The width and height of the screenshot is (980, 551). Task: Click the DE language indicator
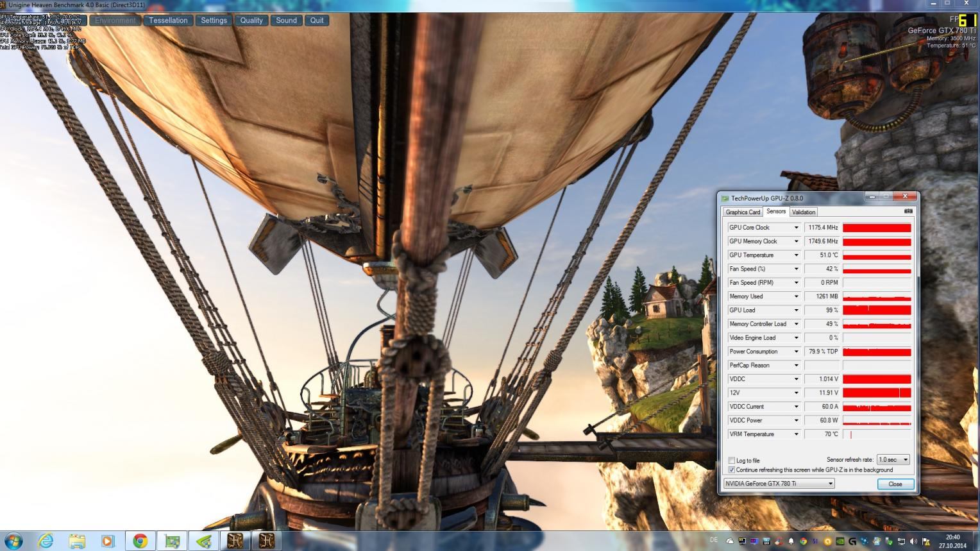(714, 540)
